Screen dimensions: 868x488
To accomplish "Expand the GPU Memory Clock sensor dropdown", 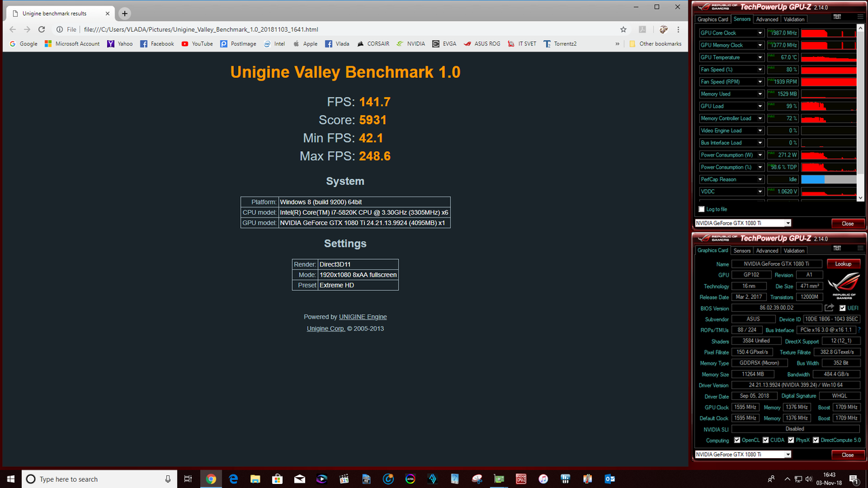I will click(760, 45).
